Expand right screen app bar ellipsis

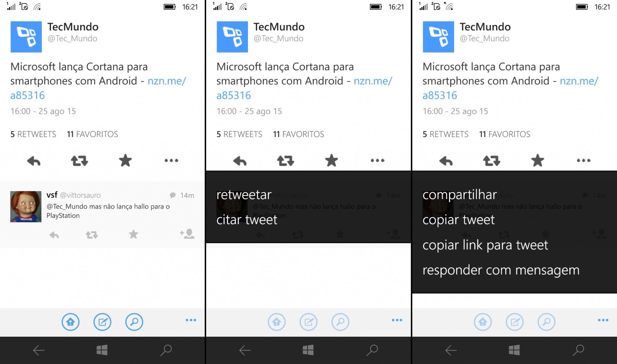[x=603, y=320]
